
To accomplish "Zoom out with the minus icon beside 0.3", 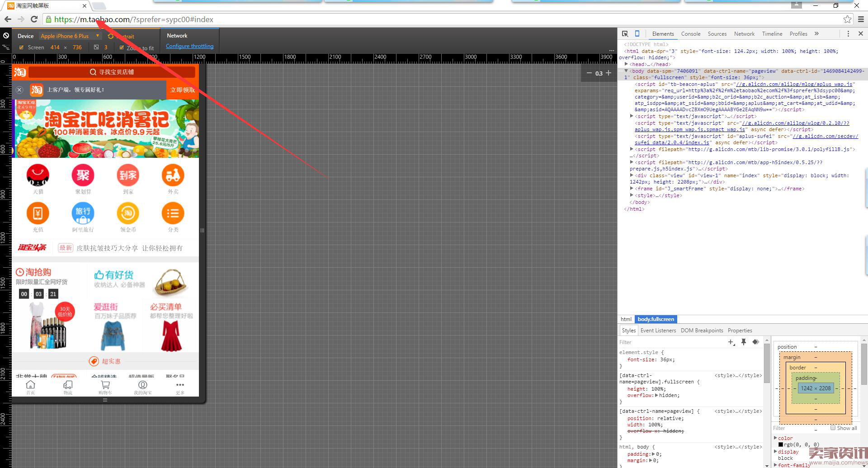I will click(589, 73).
